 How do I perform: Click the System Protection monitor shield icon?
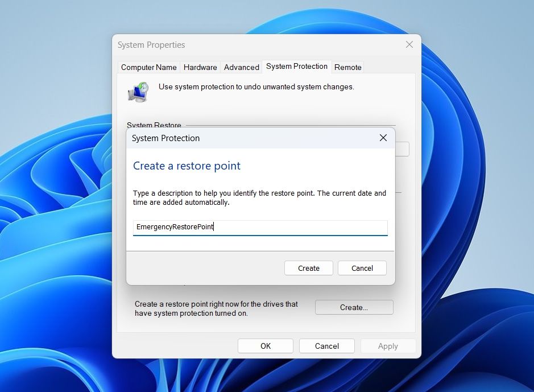138,92
